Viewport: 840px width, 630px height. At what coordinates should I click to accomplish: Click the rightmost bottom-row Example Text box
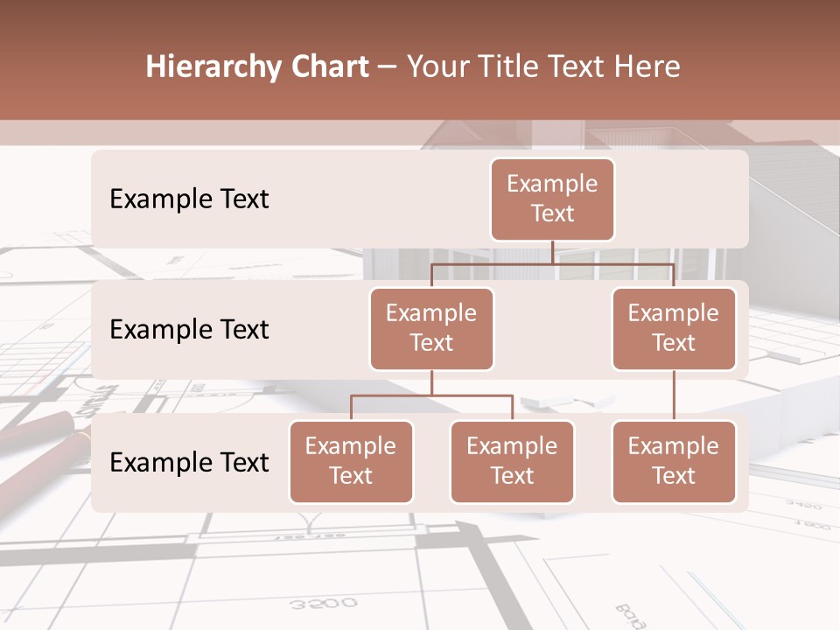(x=674, y=462)
